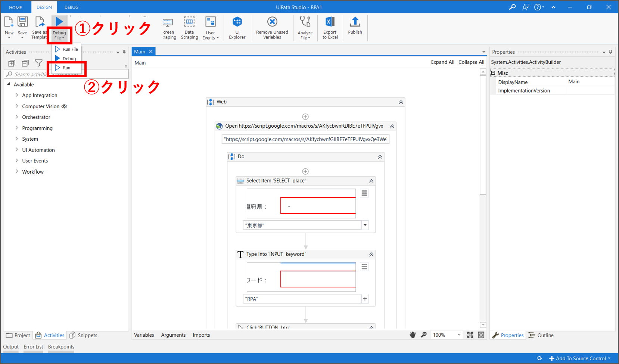Click the fit to screen icon
Image resolution: width=619 pixels, height=364 pixels.
[x=470, y=335]
